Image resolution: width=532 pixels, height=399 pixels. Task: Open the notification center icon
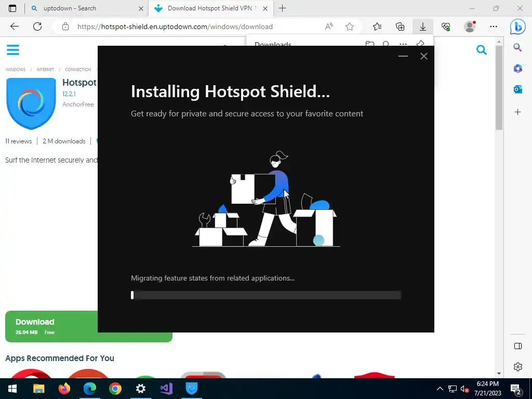[516, 389]
